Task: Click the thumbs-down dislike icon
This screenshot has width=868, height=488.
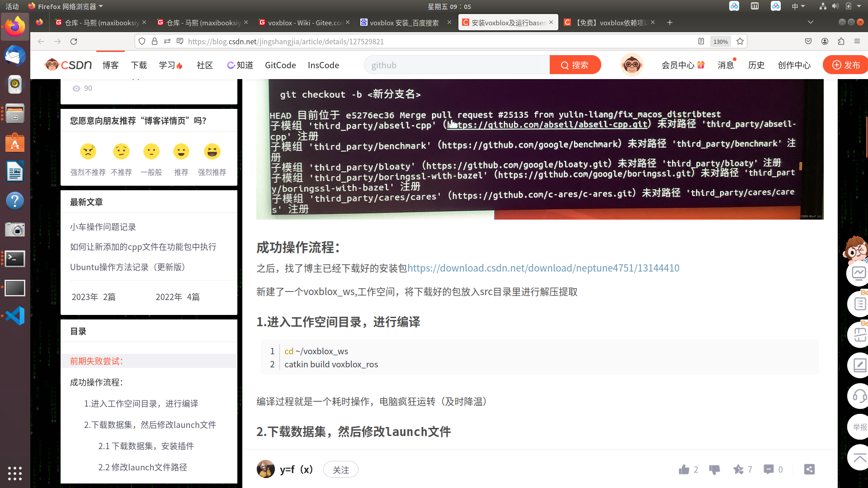Action: [714, 469]
